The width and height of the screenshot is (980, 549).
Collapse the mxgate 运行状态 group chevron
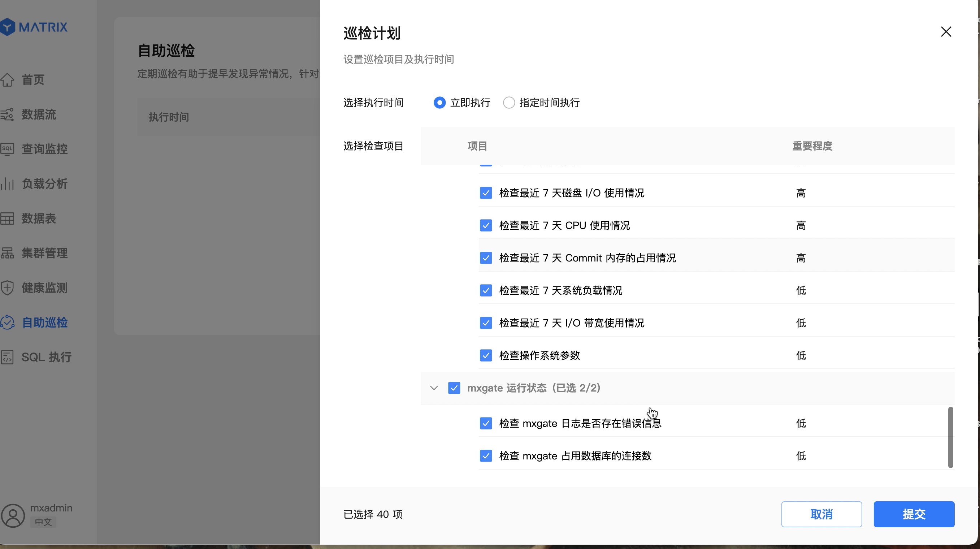click(x=434, y=388)
